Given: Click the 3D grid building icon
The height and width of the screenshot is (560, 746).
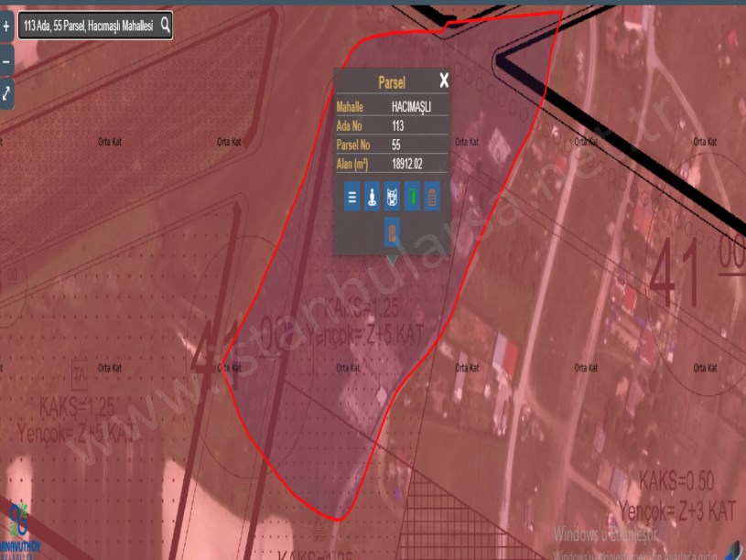Looking at the screenshot, I should 392,197.
